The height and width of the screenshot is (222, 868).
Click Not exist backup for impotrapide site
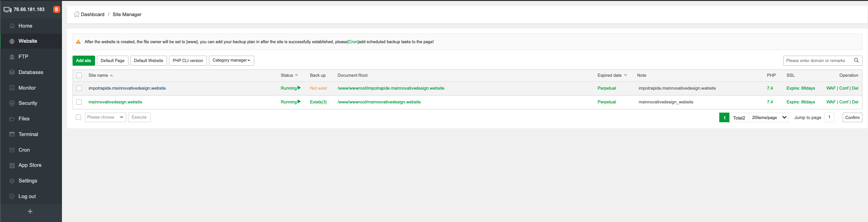318,88
